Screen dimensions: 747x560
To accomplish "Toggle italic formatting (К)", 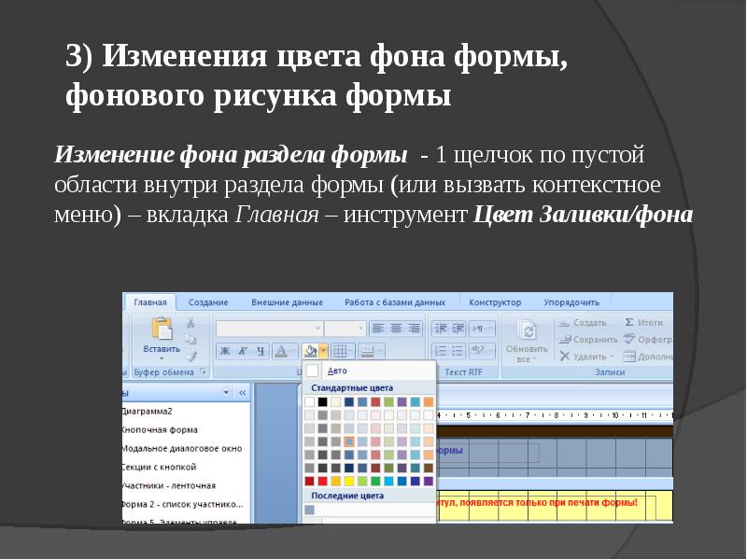I will (241, 352).
